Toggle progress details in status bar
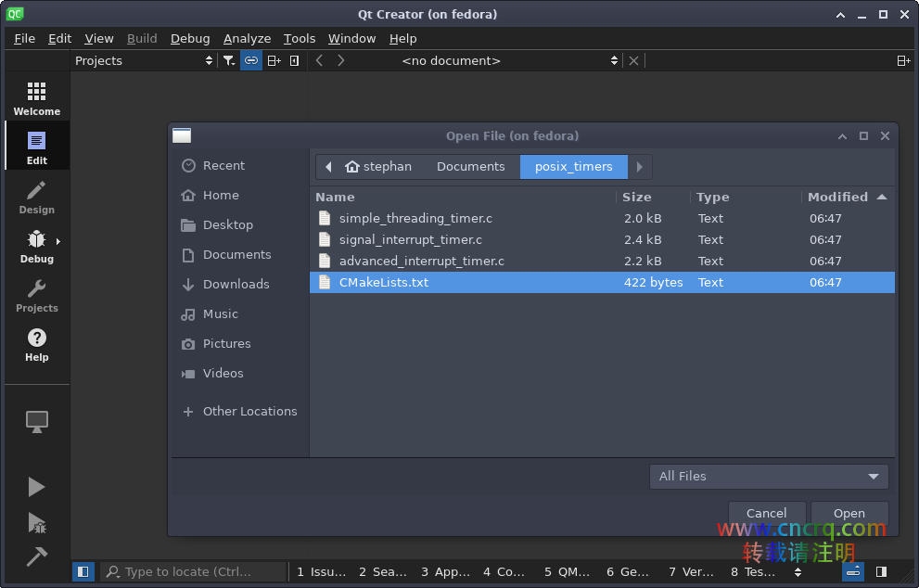This screenshot has height=588, width=919. tap(853, 571)
